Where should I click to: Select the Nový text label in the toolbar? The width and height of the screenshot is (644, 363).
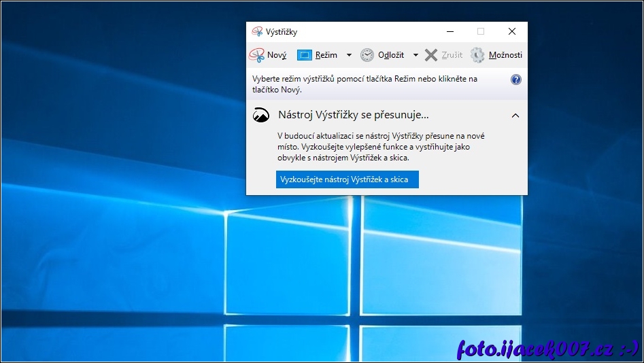(x=277, y=55)
